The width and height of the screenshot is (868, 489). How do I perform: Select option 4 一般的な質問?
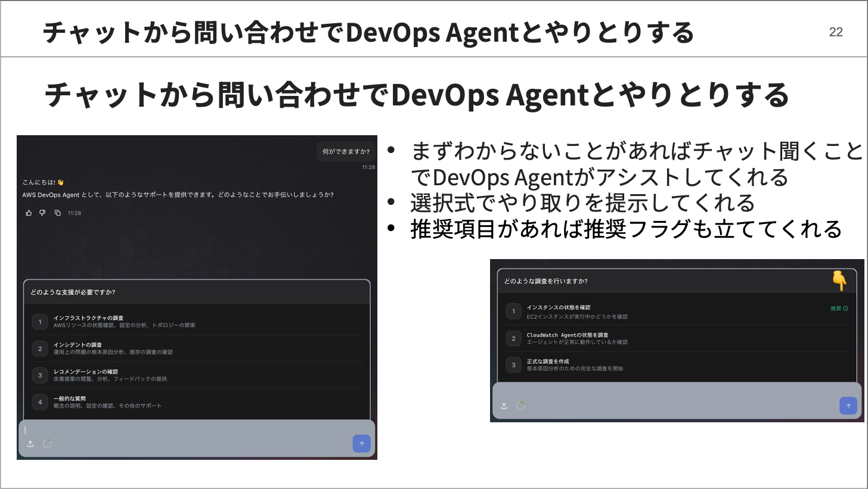click(x=197, y=402)
